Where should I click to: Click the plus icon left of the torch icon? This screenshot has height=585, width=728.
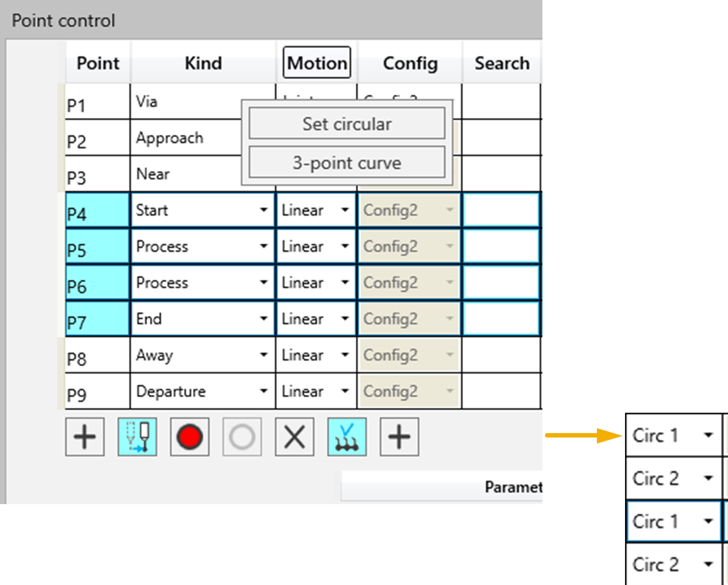pos(85,437)
